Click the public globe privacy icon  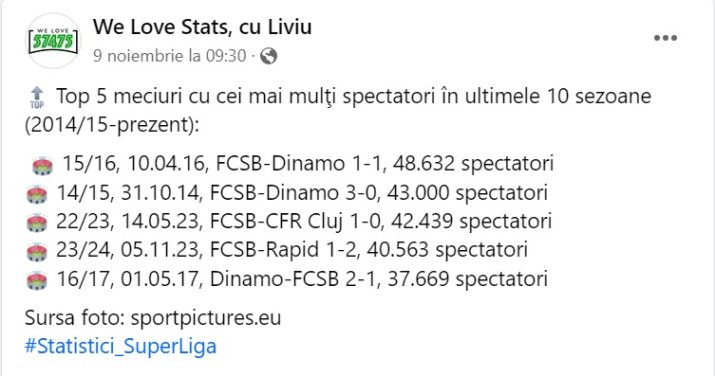click(269, 57)
